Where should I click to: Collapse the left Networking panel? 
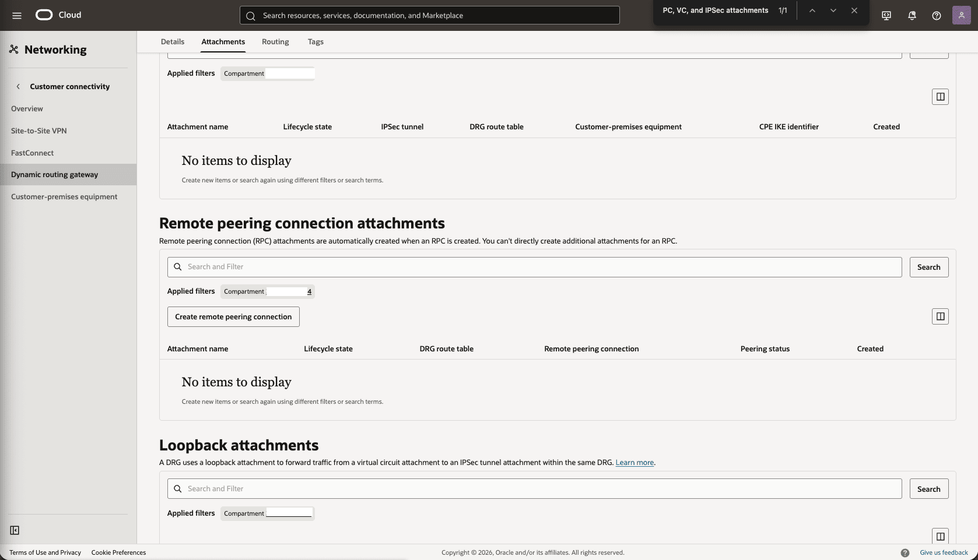coord(15,530)
